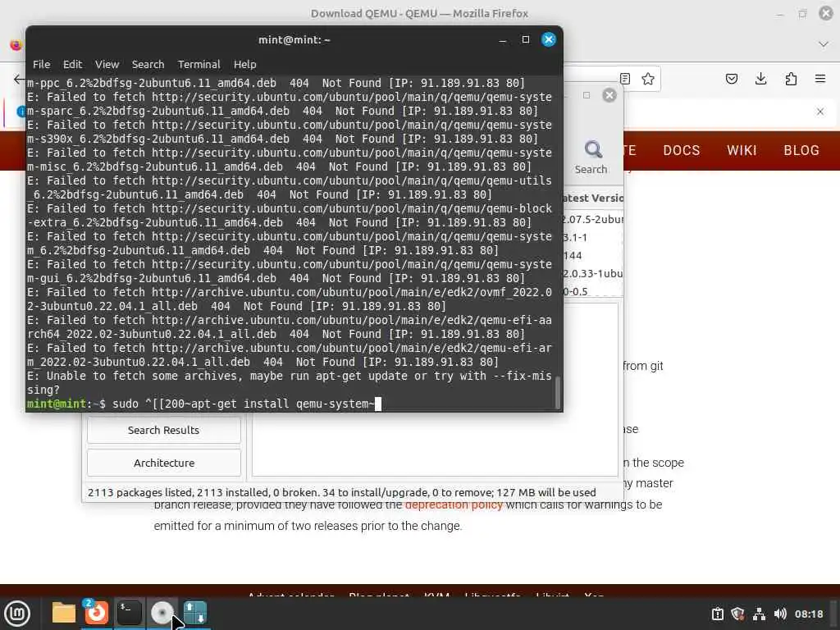Open the Pocket save icon in Firefox

(x=731, y=80)
